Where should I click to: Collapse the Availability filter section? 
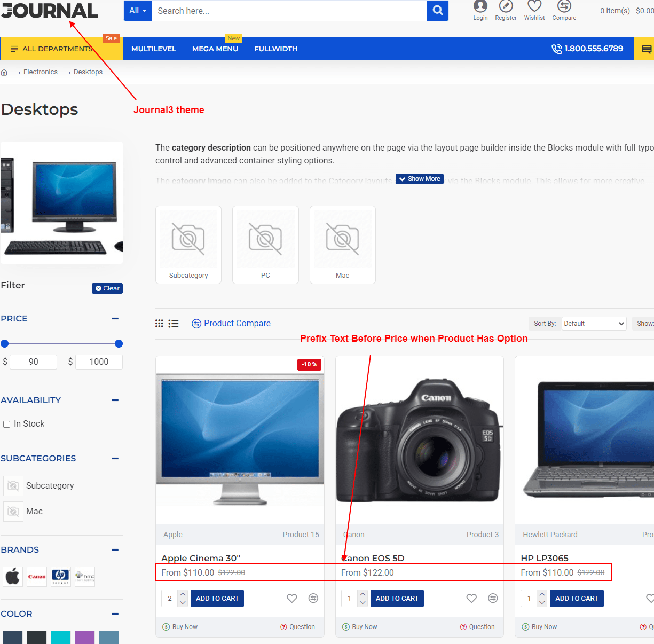(115, 400)
